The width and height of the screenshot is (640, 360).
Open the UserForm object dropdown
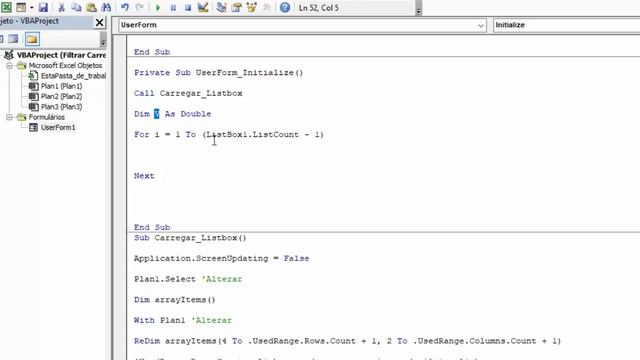click(x=480, y=25)
